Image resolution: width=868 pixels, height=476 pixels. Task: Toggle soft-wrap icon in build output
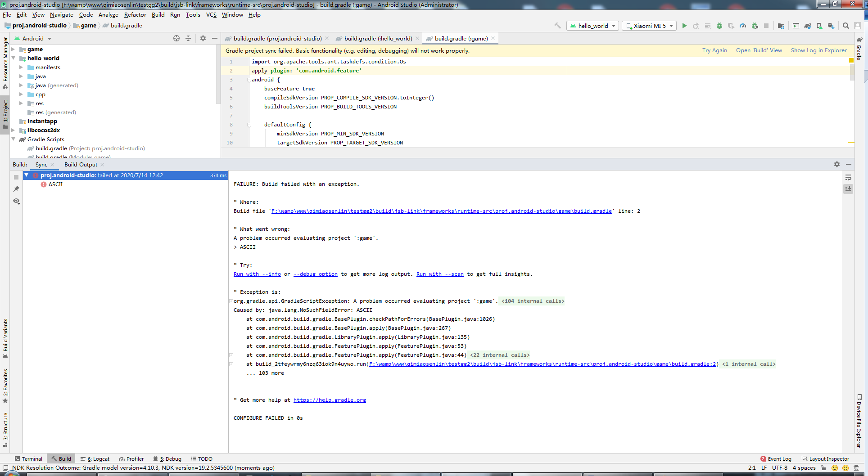pyautogui.click(x=848, y=178)
